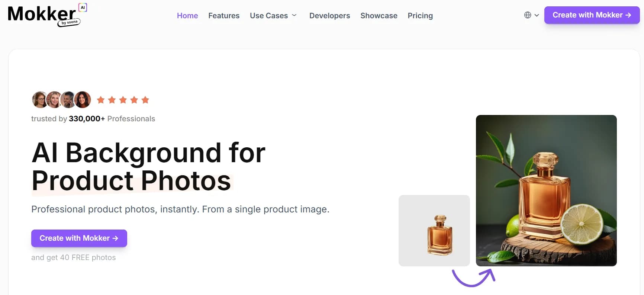Screen dimensions: 644x295
Task: Click the fifth orange rating star
Action: click(145, 100)
